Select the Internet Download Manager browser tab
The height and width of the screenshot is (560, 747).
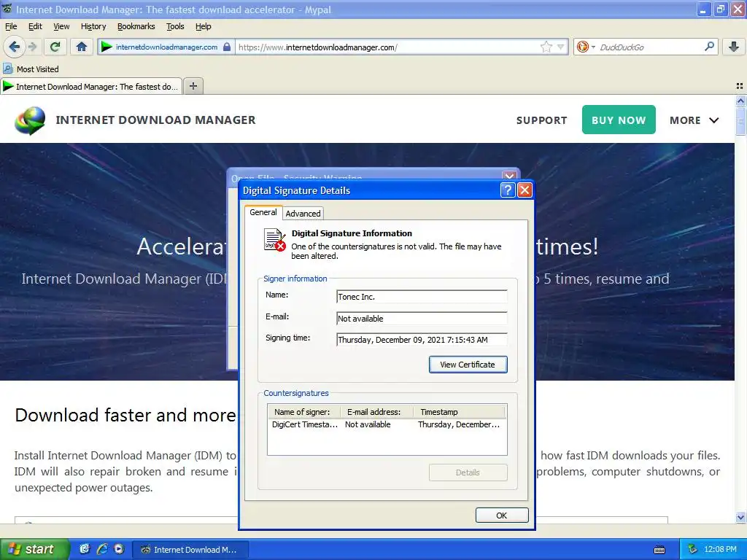[x=91, y=87]
